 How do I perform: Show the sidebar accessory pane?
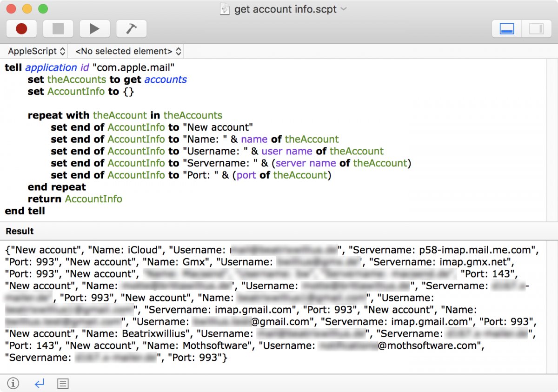[536, 28]
